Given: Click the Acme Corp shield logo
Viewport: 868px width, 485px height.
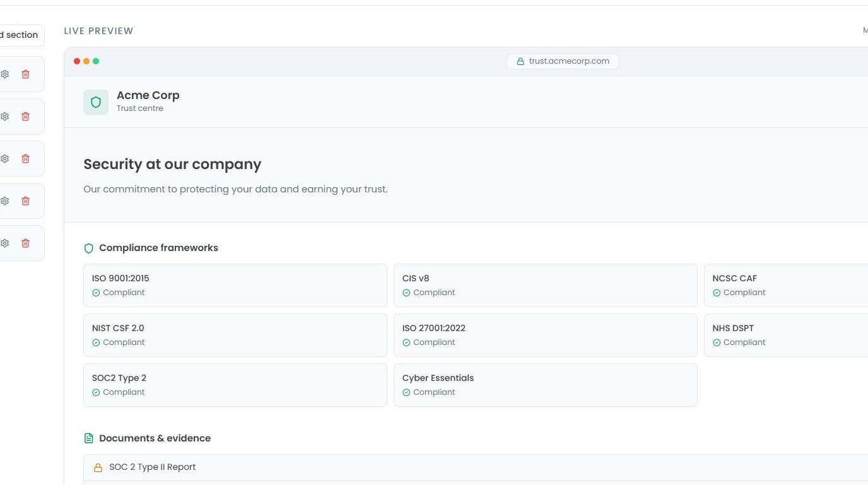Looking at the screenshot, I should tap(96, 102).
